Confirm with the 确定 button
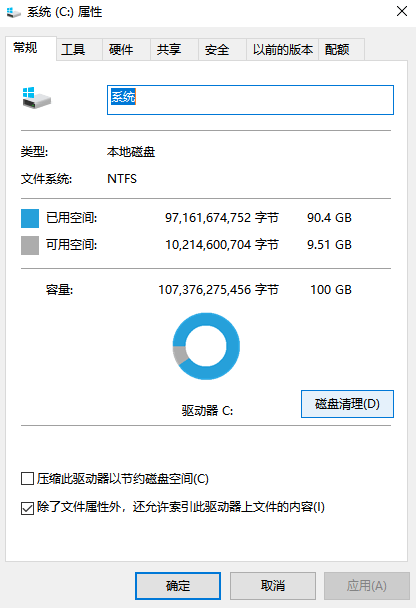This screenshot has width=416, height=608. 178,586
